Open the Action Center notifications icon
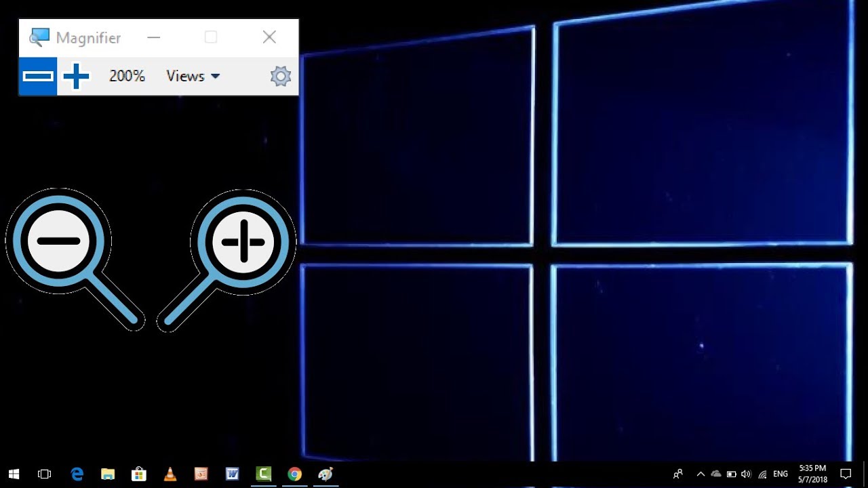The height and width of the screenshot is (488, 868). point(846,474)
